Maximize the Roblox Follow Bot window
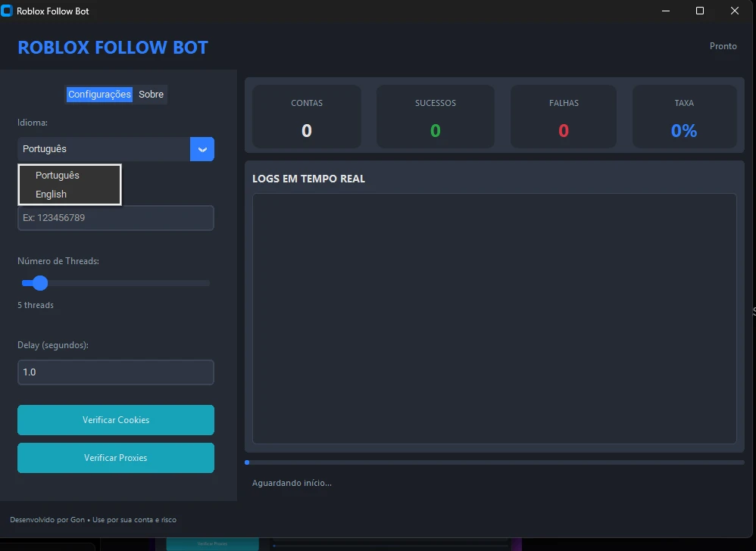The image size is (756, 551). tap(700, 11)
